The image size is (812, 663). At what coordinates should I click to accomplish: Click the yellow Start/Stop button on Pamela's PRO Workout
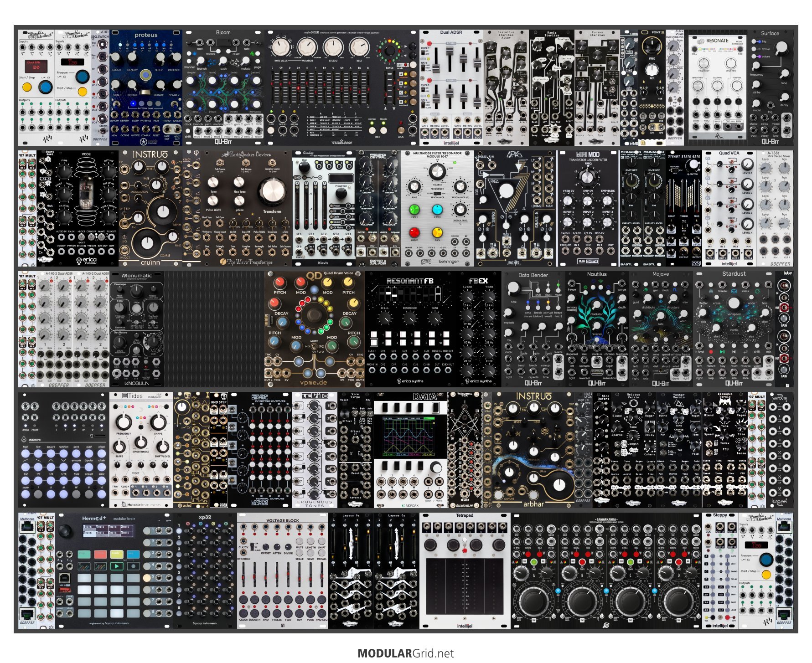click(x=27, y=87)
